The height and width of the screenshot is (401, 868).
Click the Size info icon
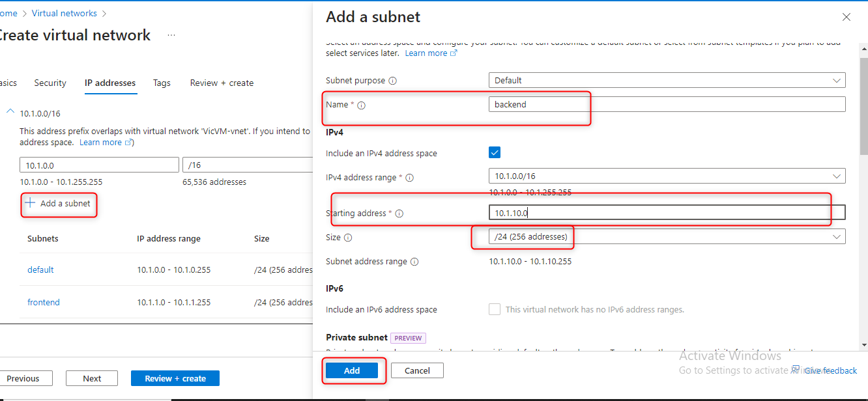pyautogui.click(x=348, y=238)
